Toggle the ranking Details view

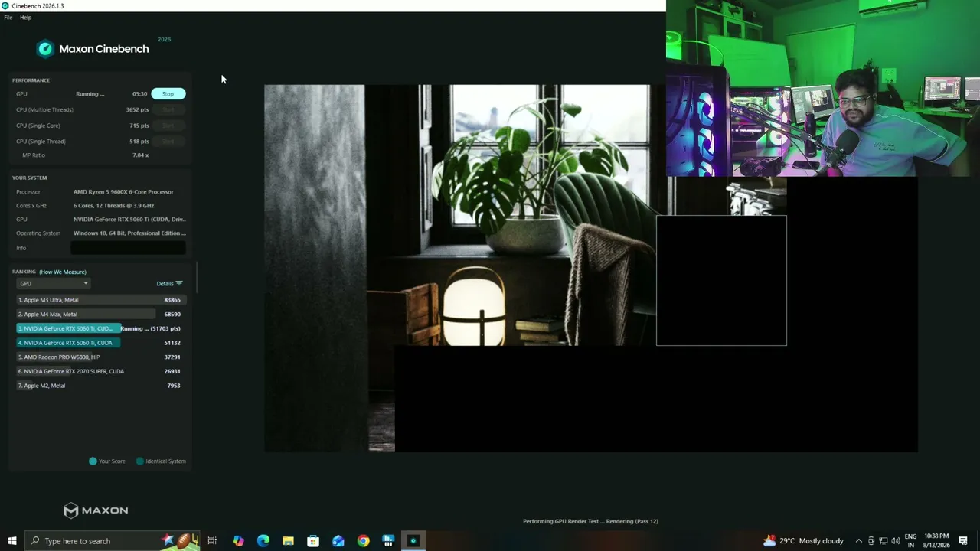[x=169, y=284]
